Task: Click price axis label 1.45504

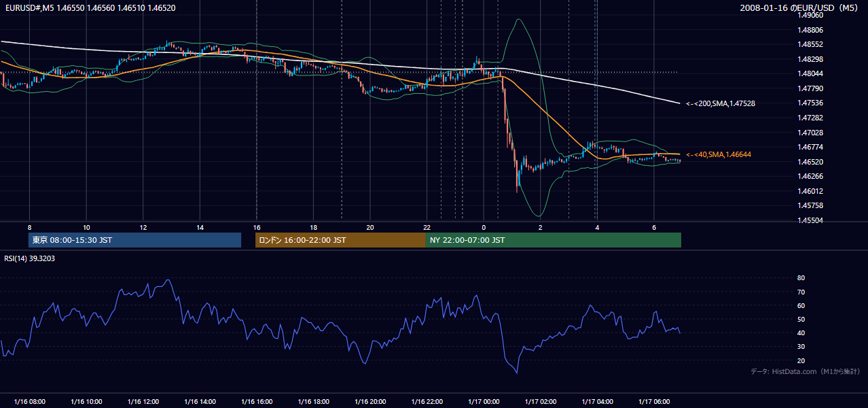Action: (810, 220)
